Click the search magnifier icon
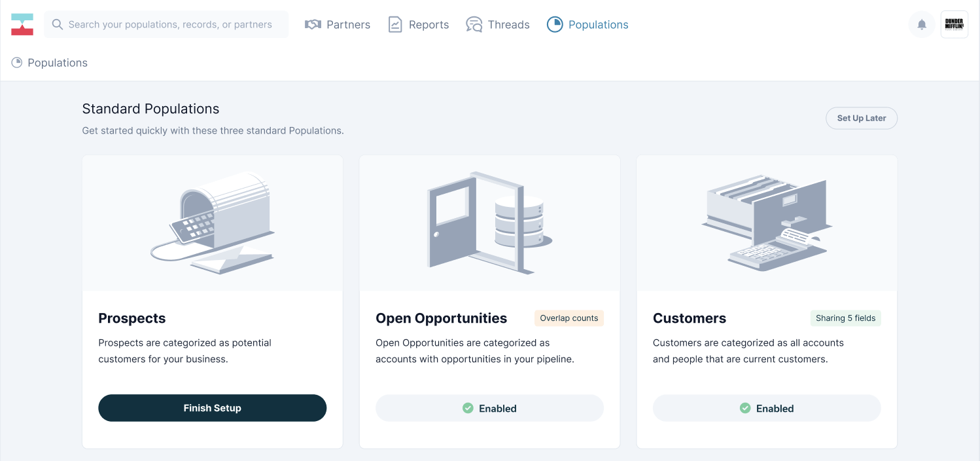 pyautogui.click(x=58, y=25)
